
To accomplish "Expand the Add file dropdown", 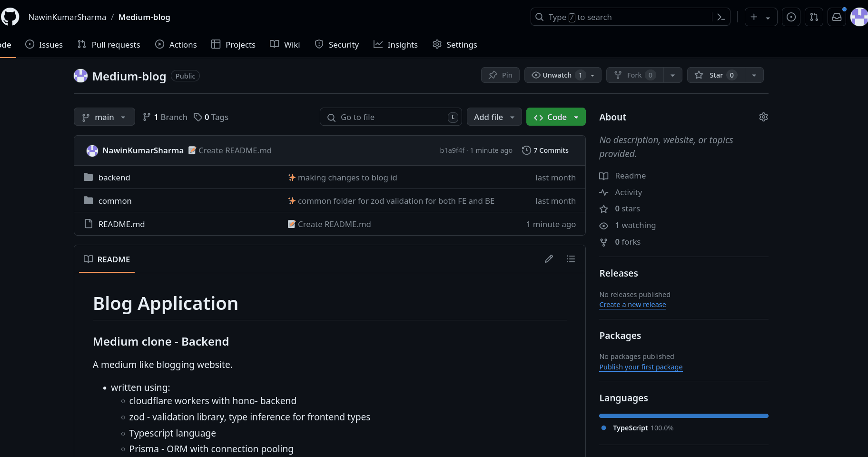I will (x=494, y=117).
